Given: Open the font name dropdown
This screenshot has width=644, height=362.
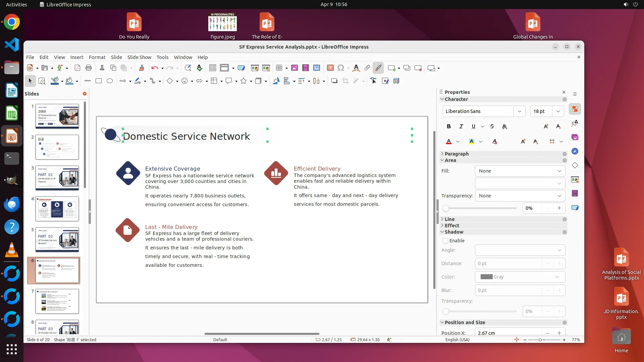Looking at the screenshot, I should coord(519,111).
